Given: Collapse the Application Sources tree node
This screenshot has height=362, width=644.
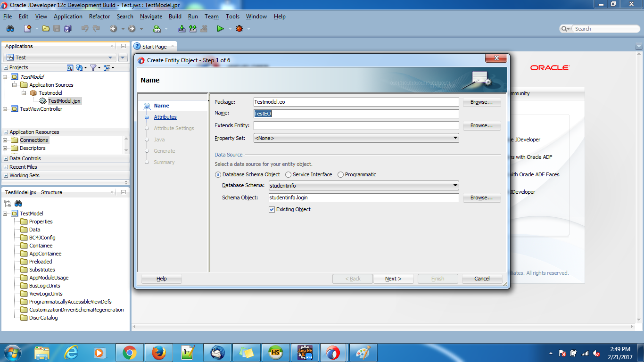Looking at the screenshot, I should click(15, 85).
